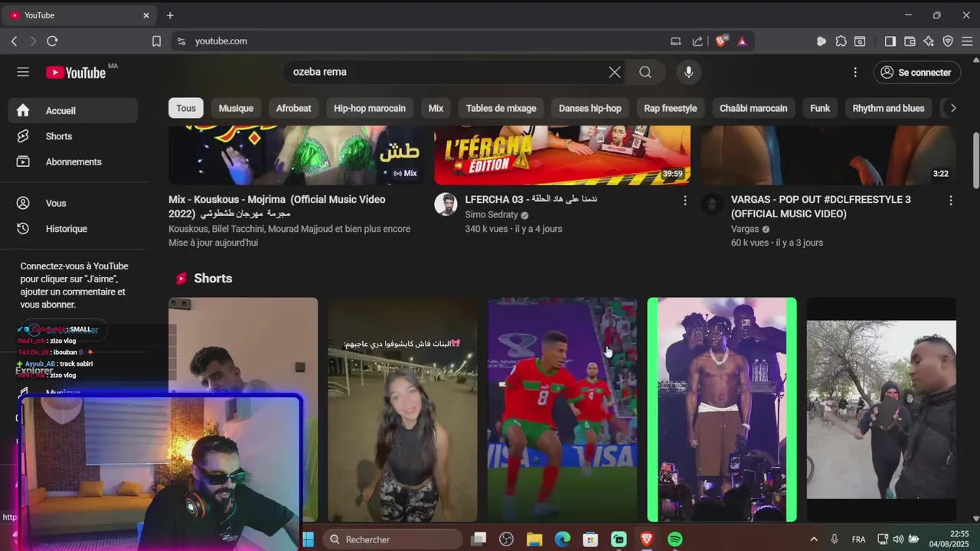Open Brave main hamburger menu
Viewport: 980px width, 551px height.
pyautogui.click(x=967, y=41)
